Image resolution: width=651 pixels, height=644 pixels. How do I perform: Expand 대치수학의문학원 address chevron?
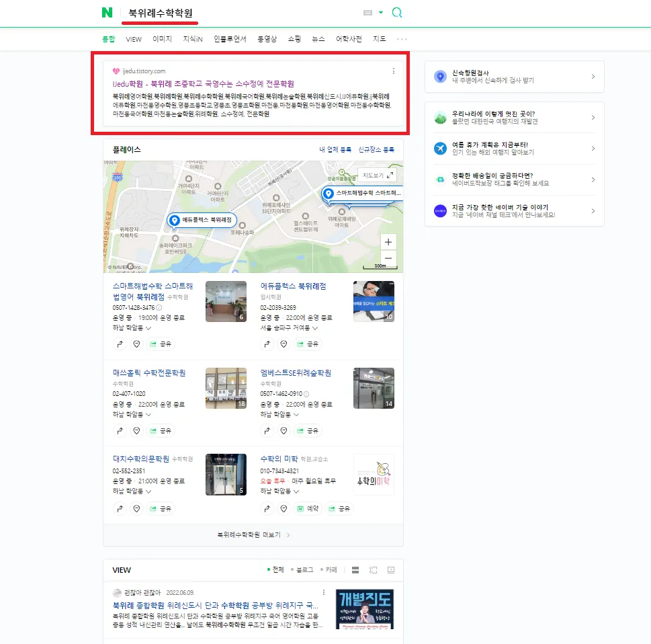pos(148,491)
